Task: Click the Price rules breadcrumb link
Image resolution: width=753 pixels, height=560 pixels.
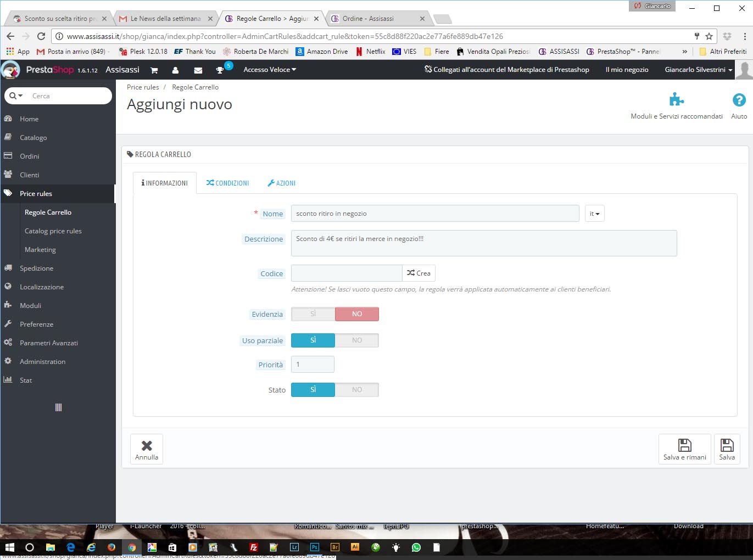Action: [143, 87]
